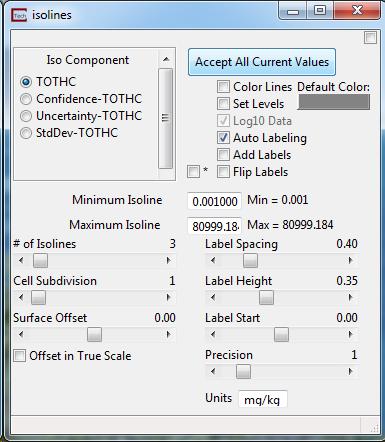
Task: Select the Confidence-TOTHC radio button
Action: pyautogui.click(x=26, y=99)
